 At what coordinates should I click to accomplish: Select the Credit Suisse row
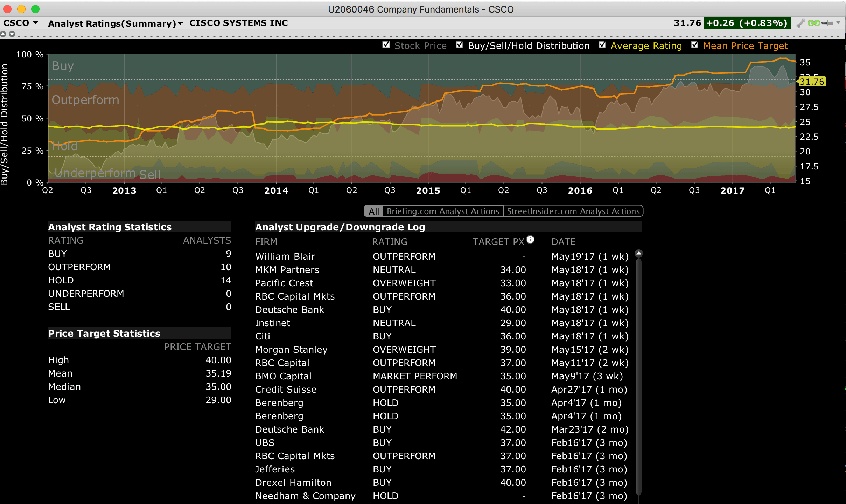[x=442, y=390]
